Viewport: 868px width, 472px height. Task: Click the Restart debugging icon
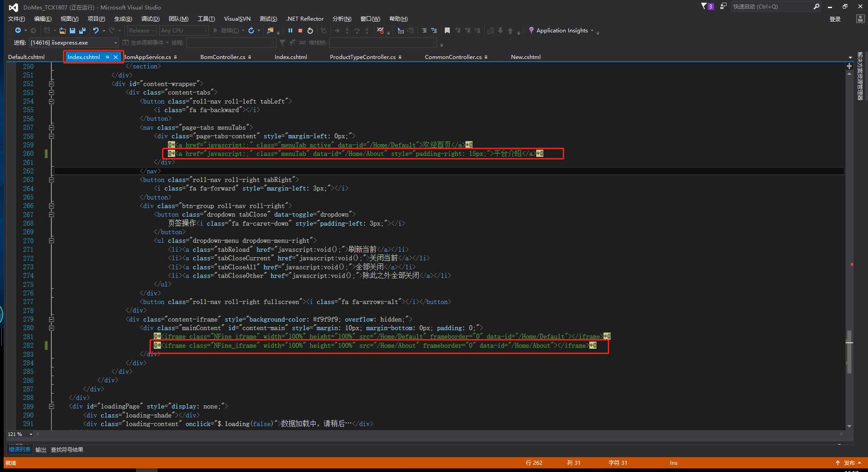pyautogui.click(x=310, y=30)
